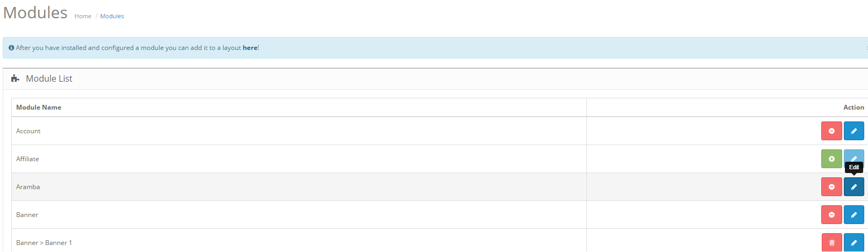The width and height of the screenshot is (868, 252).
Task: Edit the Banner module with pencil button
Action: coord(854,215)
